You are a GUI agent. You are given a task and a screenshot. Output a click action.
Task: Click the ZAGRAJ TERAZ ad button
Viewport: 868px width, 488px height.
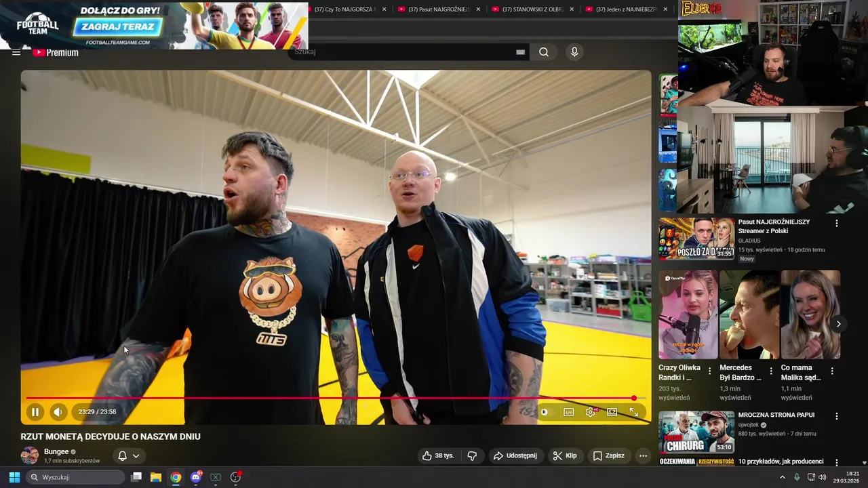tap(119, 27)
